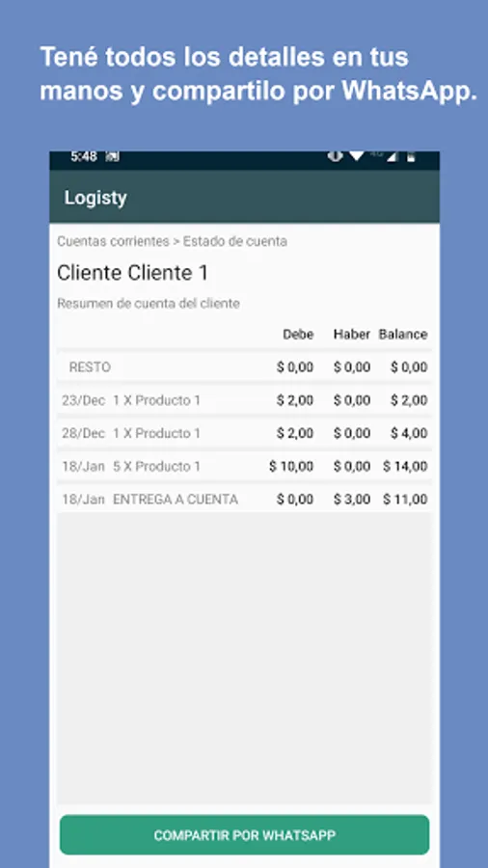The height and width of the screenshot is (868, 488).
Task: Tap the $ 3,00 Haber value
Action: click(352, 500)
